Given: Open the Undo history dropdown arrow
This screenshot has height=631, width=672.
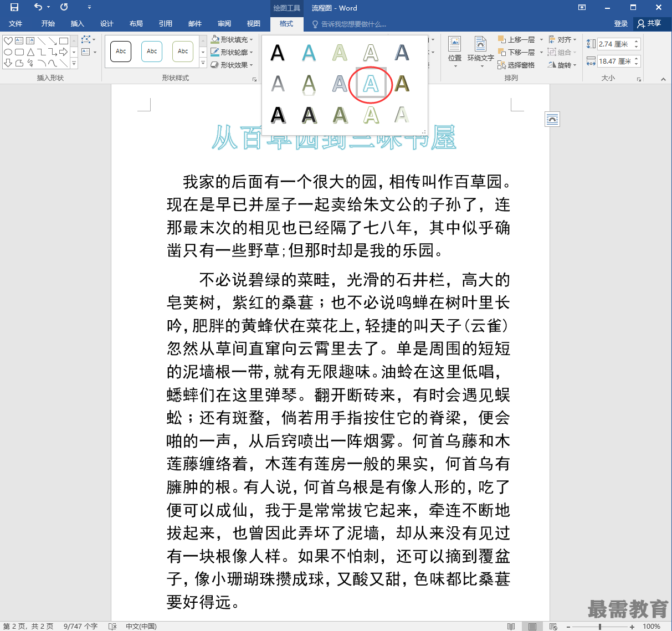Looking at the screenshot, I should (48, 7).
